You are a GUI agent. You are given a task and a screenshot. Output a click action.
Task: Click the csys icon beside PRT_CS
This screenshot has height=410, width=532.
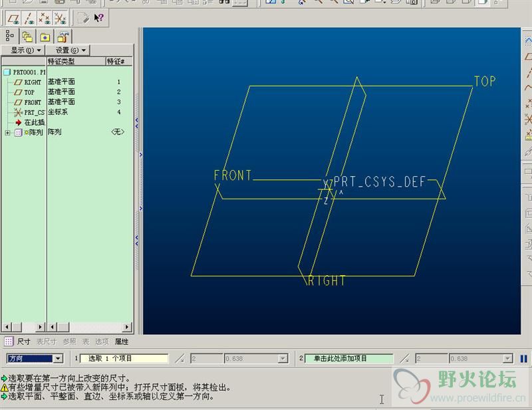point(18,112)
